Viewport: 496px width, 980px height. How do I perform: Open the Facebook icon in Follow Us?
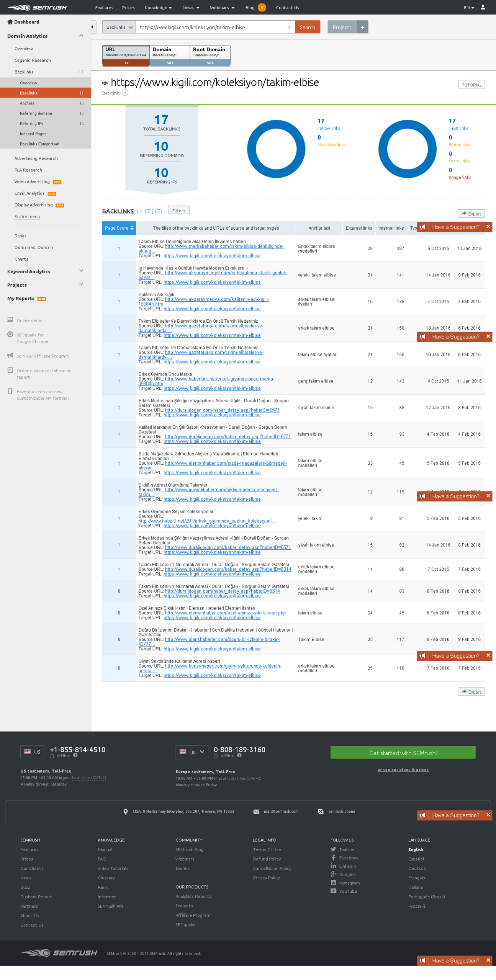333,857
